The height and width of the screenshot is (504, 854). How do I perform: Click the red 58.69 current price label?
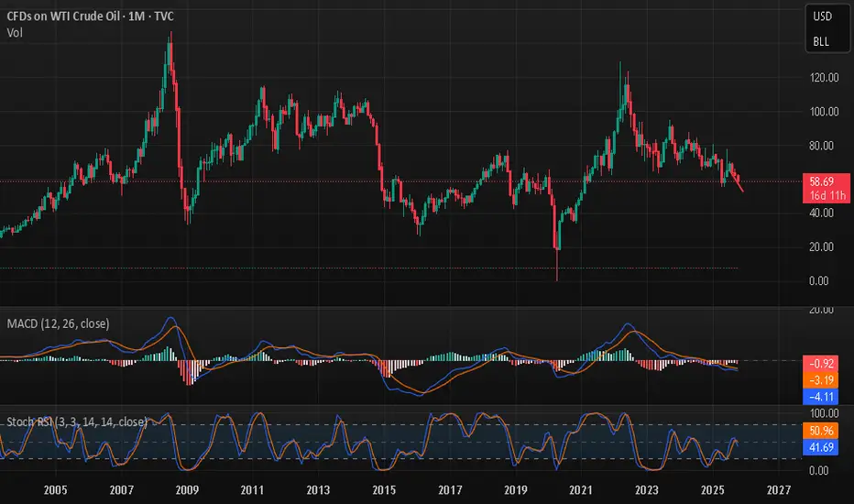click(823, 182)
